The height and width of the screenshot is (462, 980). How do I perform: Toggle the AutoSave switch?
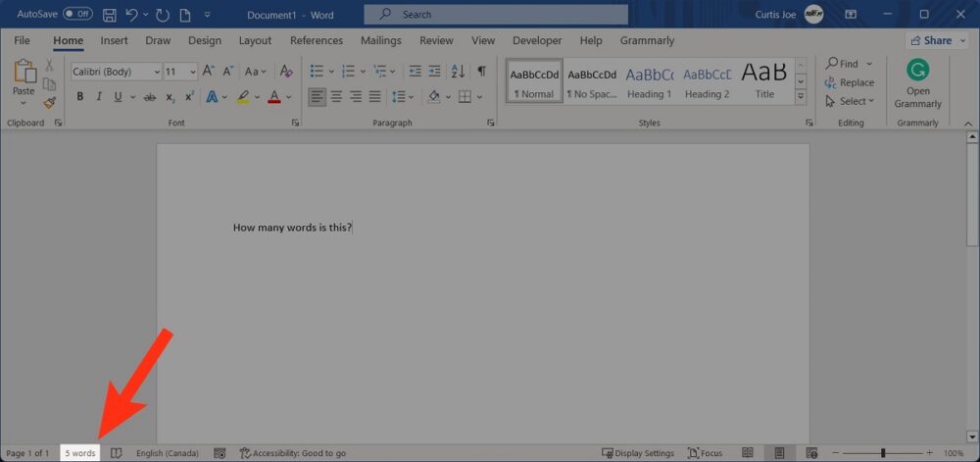pos(77,15)
